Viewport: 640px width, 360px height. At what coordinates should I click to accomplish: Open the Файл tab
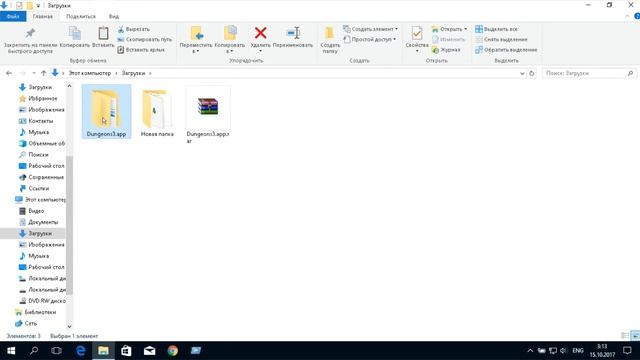(13, 16)
